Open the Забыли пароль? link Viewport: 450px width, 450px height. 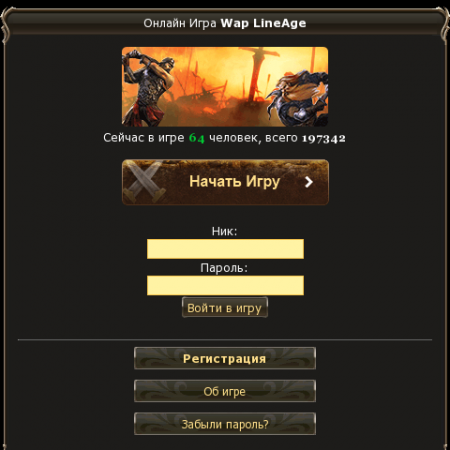(225, 424)
